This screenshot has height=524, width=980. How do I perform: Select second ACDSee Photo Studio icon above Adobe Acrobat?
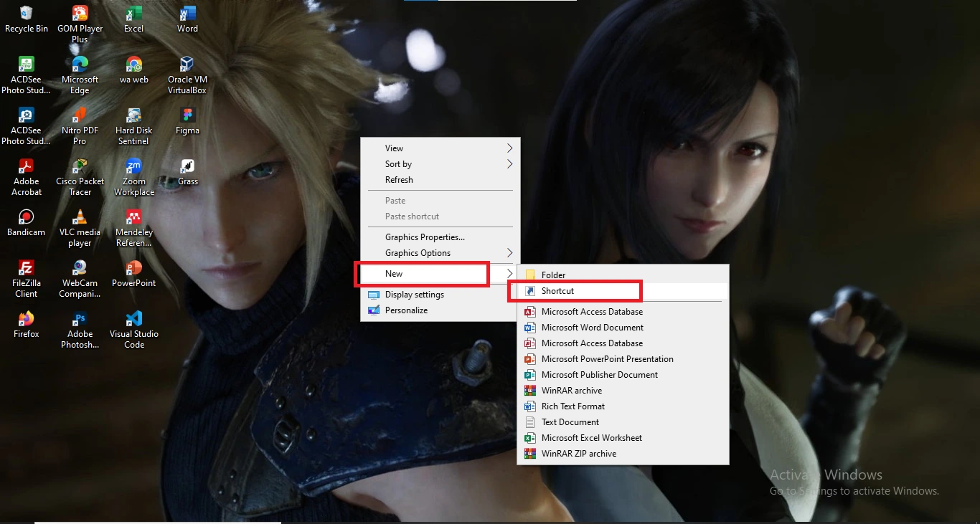[x=26, y=126]
